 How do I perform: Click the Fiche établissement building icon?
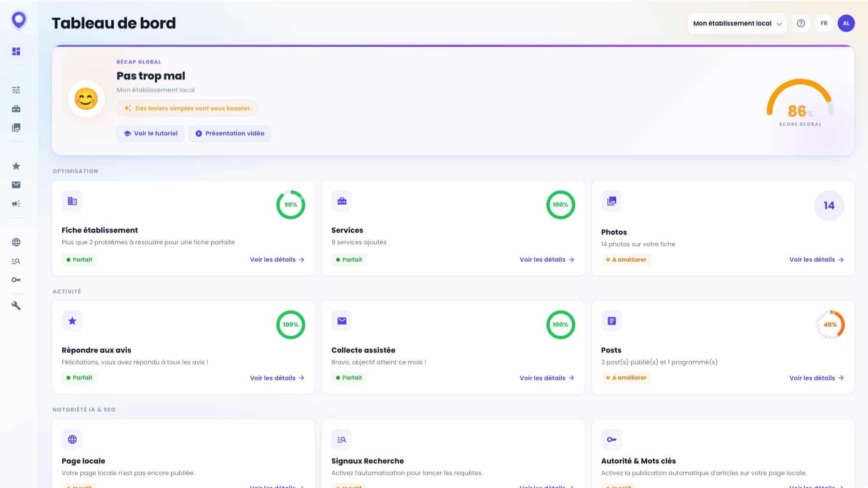72,201
